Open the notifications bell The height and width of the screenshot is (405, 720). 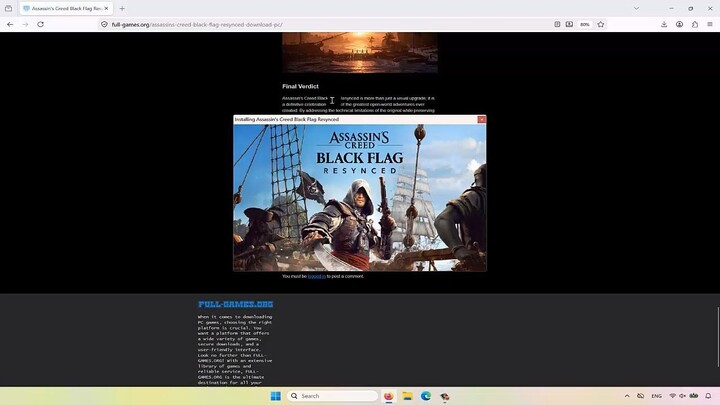(709, 396)
